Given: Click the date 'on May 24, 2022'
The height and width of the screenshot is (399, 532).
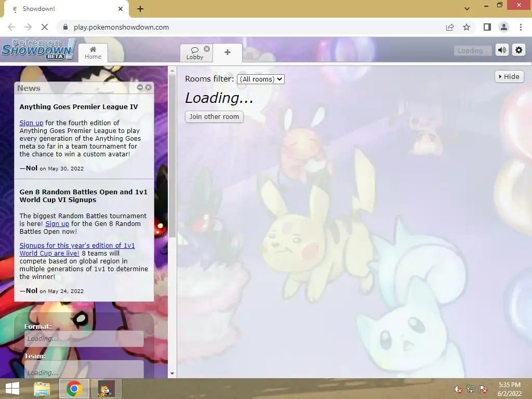Looking at the screenshot, I should (61, 291).
